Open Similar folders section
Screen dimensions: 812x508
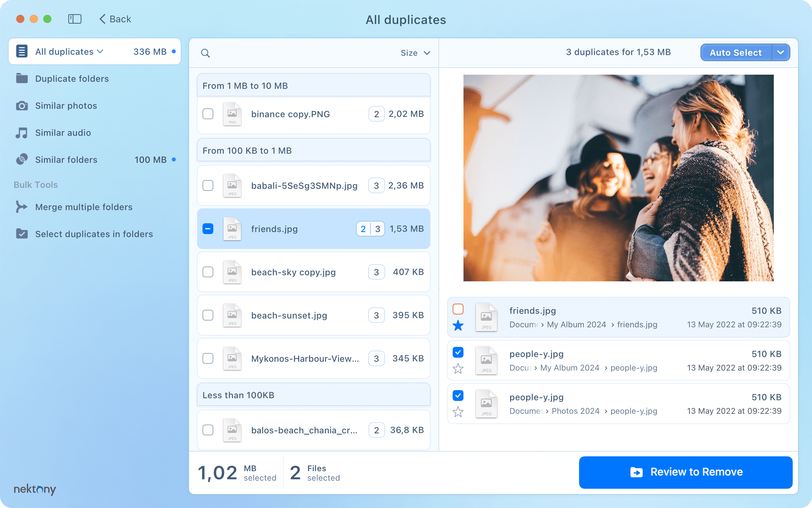click(66, 160)
